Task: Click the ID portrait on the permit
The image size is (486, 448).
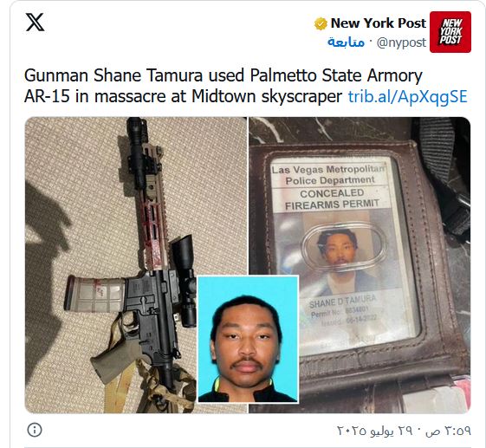Action: pos(339,248)
